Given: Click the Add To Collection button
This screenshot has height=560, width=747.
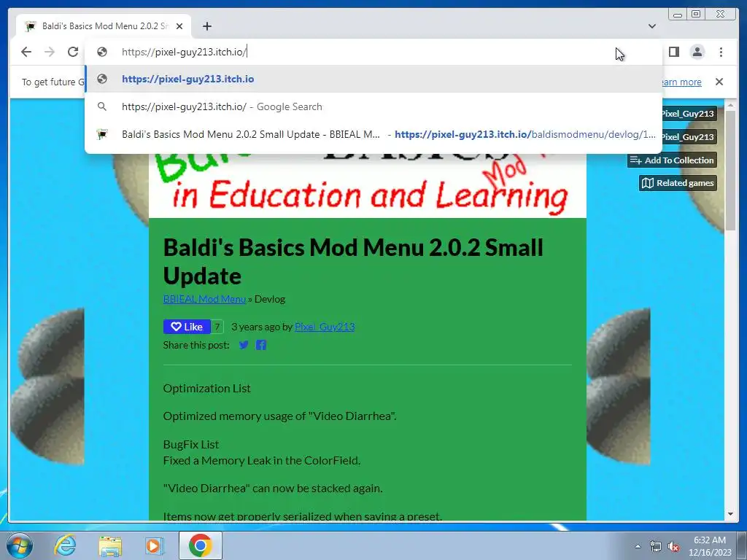Looking at the screenshot, I should [x=672, y=160].
